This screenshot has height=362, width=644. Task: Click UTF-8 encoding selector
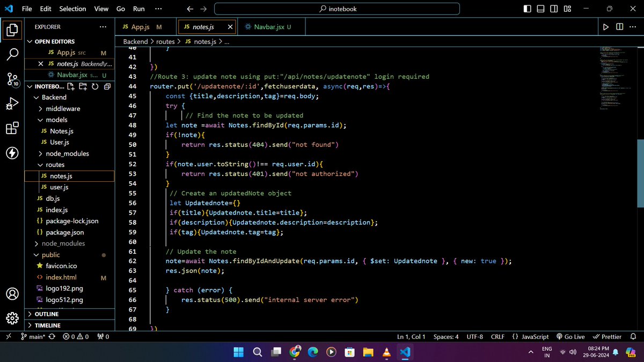[x=475, y=337]
